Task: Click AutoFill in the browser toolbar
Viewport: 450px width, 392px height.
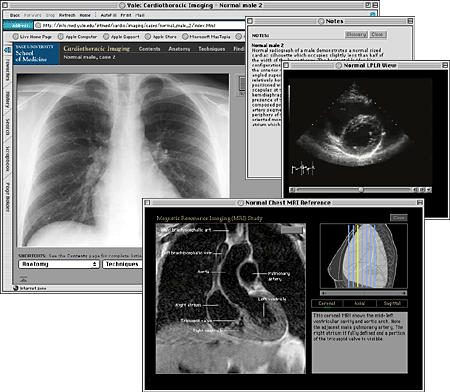Action: pos(108,15)
